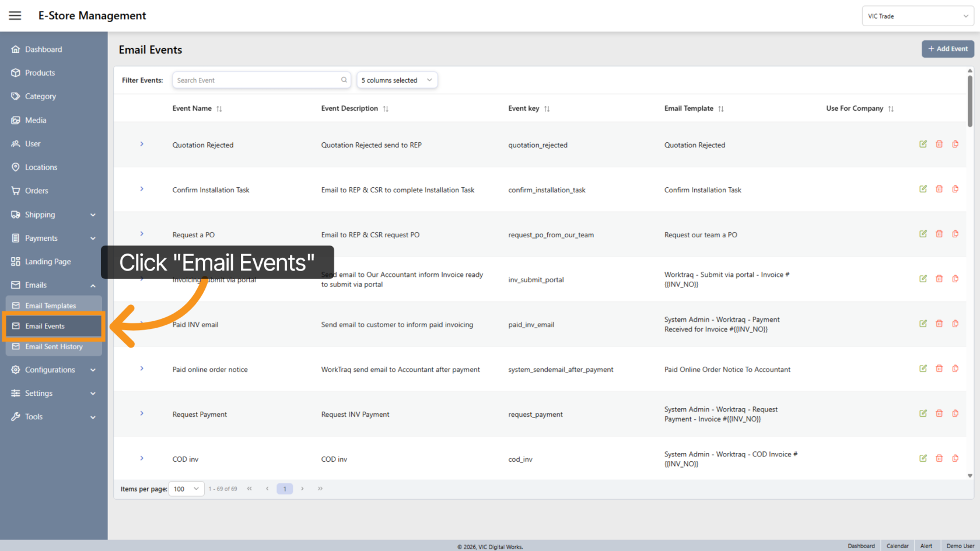This screenshot has width=980, height=551.
Task: Open the Orders section
Action: [36, 190]
